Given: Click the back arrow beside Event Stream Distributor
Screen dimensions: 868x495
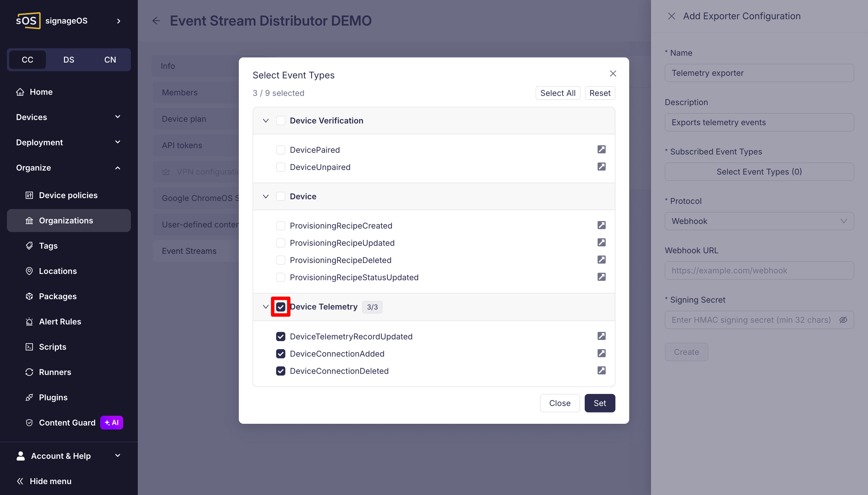Looking at the screenshot, I should tap(156, 21).
